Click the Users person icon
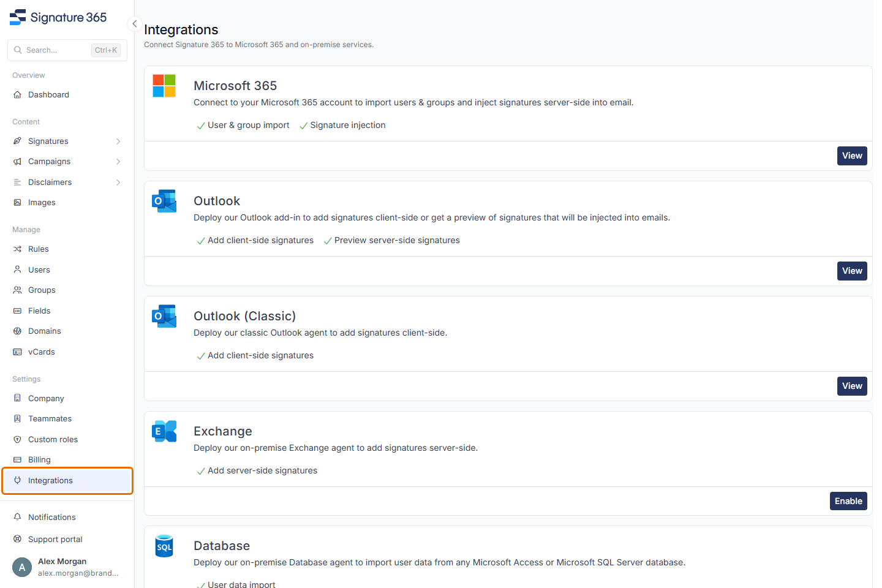 click(x=17, y=269)
